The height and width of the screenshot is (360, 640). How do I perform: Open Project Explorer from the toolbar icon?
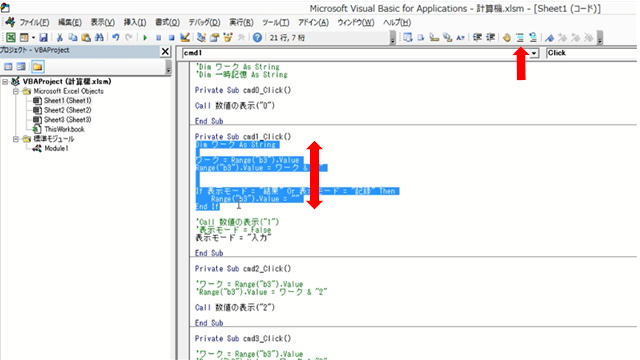[x=201, y=38]
